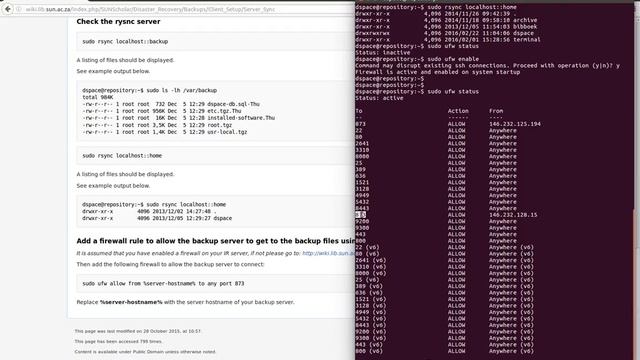Open the http://wiki.lib.sun.ac link in the firewall note

(x=328, y=253)
